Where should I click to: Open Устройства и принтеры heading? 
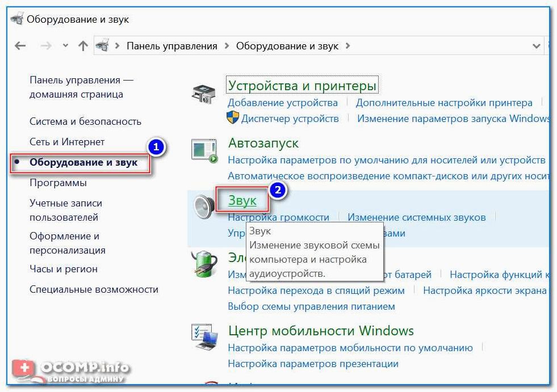[302, 86]
